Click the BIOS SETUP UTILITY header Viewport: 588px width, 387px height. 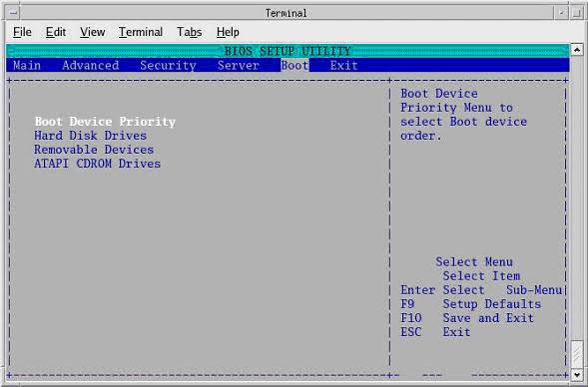tap(288, 51)
